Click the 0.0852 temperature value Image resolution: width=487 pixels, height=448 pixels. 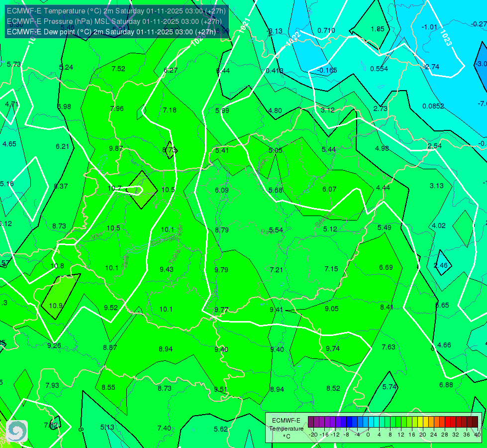[x=433, y=106]
